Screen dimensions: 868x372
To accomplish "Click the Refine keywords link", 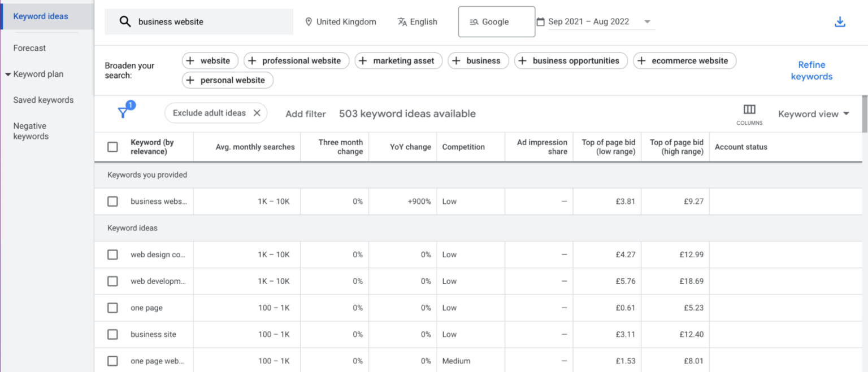I will pyautogui.click(x=811, y=71).
